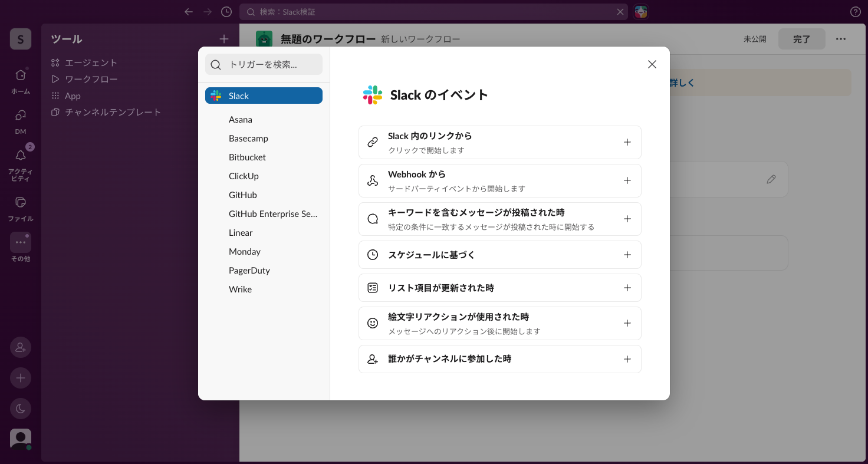Choose Monday in the app list
Screen dimensions: 868x464
coord(245,252)
